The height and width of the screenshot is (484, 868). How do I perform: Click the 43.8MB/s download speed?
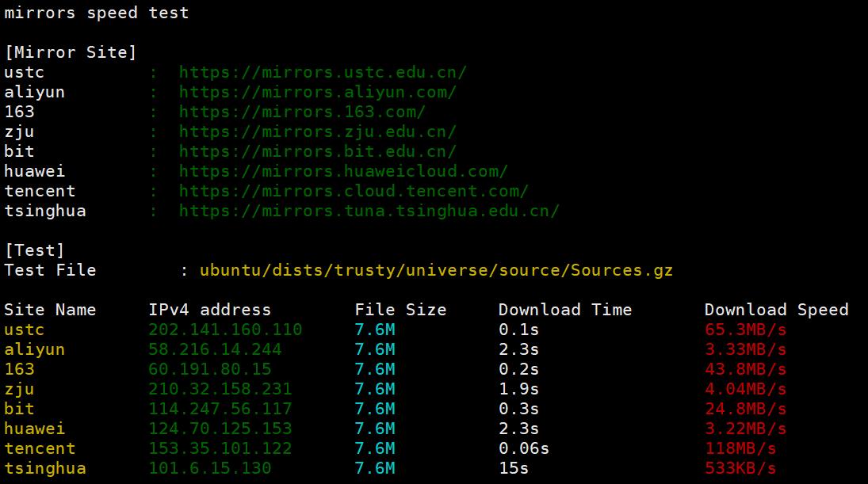pos(745,369)
